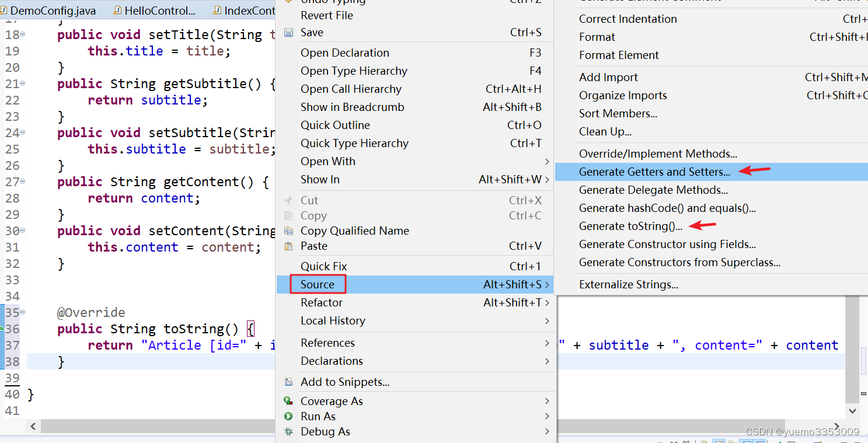Expand the Open With submenu arrow
Screen dimensions: 868x443
547,162
